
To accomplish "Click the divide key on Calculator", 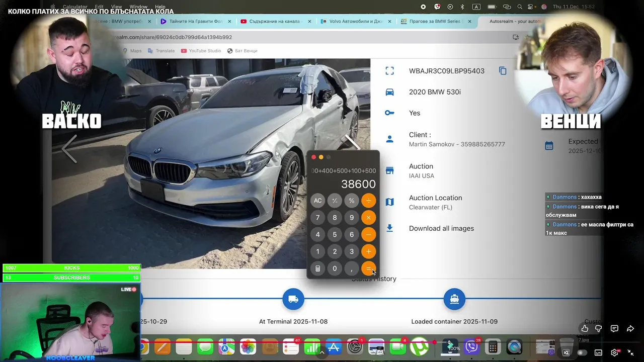I will tap(369, 201).
